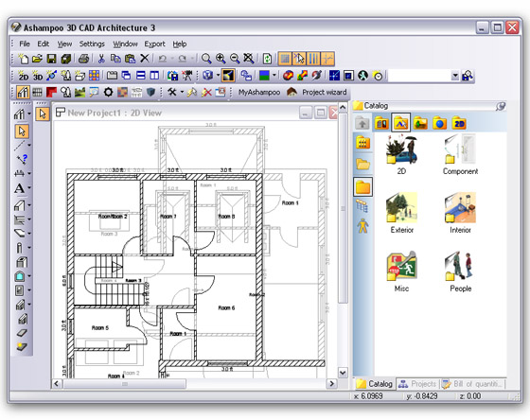Expand the window tool dropdown arrow

[x=29, y=276]
